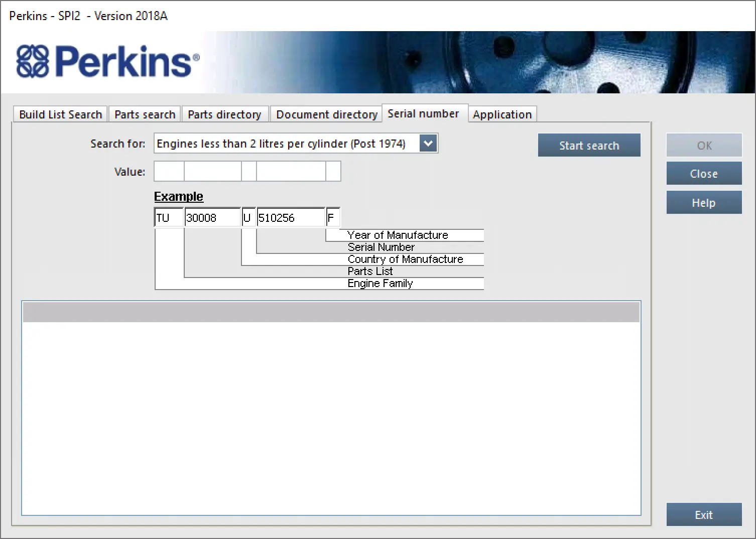The width and height of the screenshot is (756, 539).
Task: Focus the last Value box for manufacture year
Action: pos(333,171)
